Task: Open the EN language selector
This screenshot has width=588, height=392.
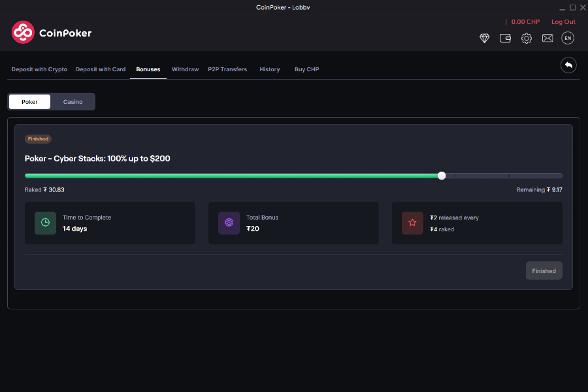Action: [x=568, y=39]
